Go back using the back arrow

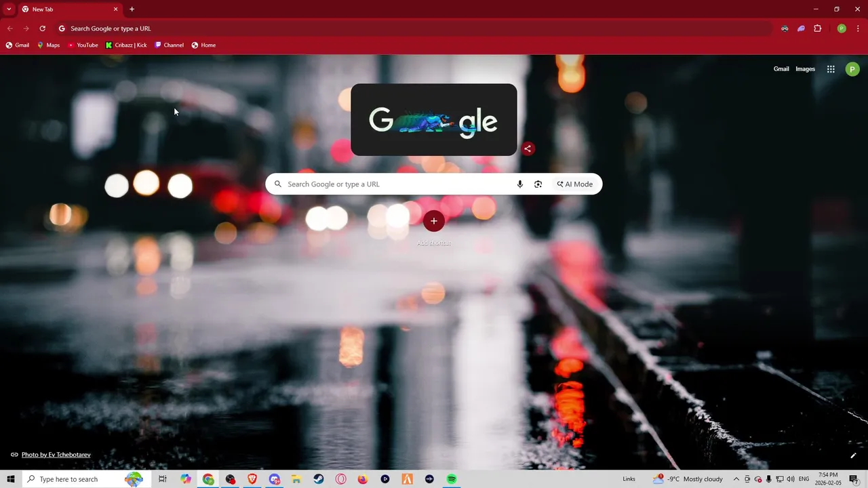point(10,28)
